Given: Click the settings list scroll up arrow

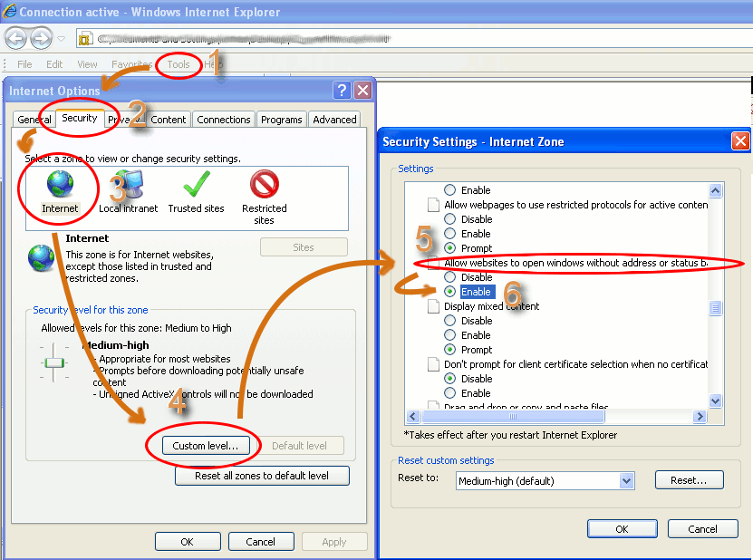Looking at the screenshot, I should [715, 190].
